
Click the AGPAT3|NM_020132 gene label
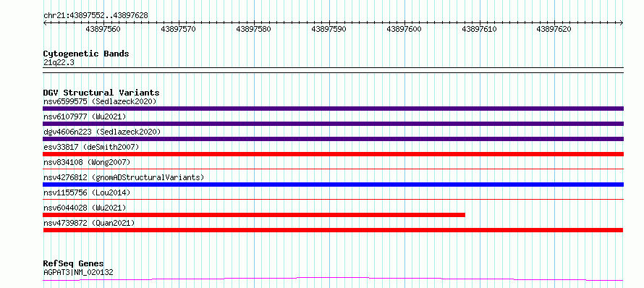78,272
